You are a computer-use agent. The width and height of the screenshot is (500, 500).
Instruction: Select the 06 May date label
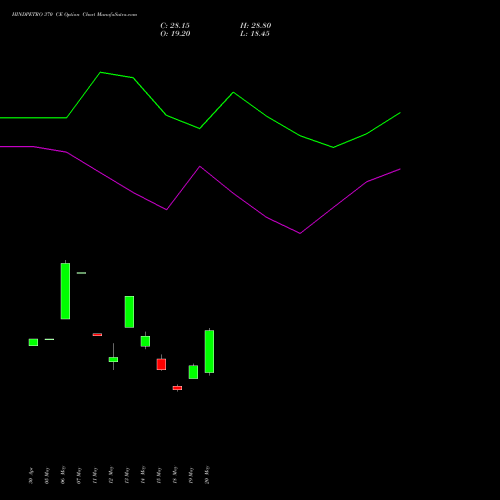[63, 475]
